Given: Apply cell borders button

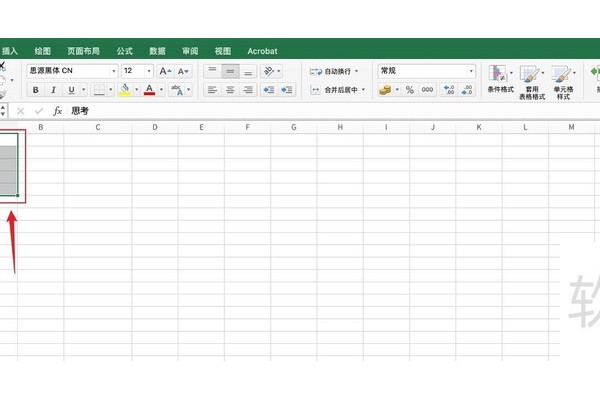Looking at the screenshot, I should pos(99,90).
